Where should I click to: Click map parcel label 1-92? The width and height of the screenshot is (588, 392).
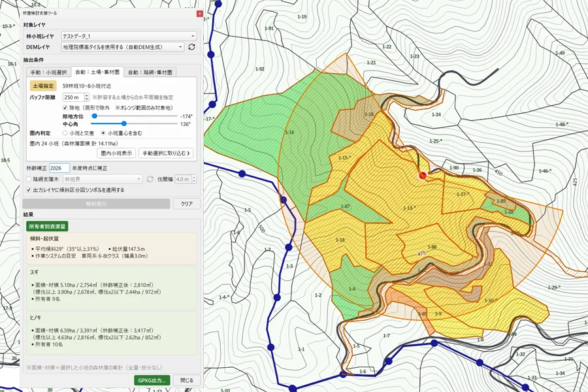(x=259, y=69)
